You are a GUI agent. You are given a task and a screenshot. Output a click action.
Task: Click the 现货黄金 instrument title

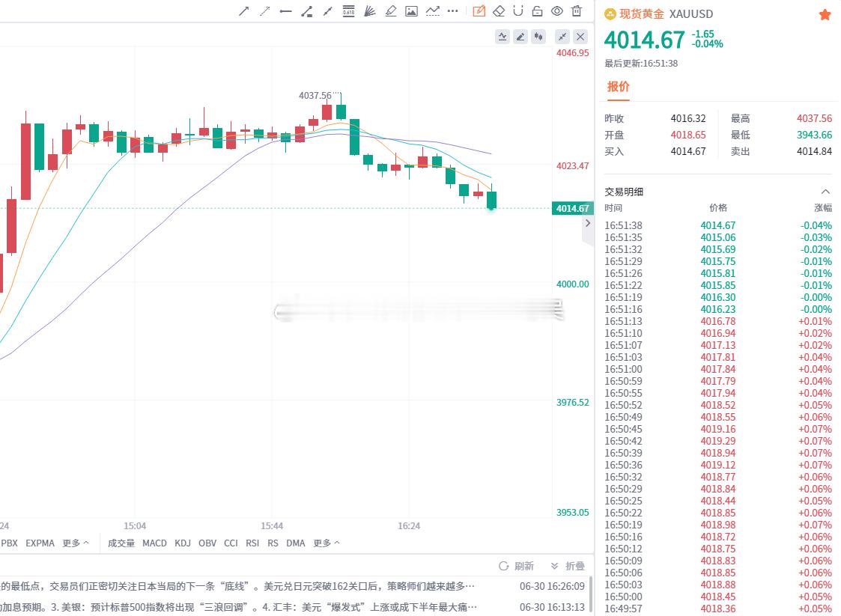click(x=642, y=14)
